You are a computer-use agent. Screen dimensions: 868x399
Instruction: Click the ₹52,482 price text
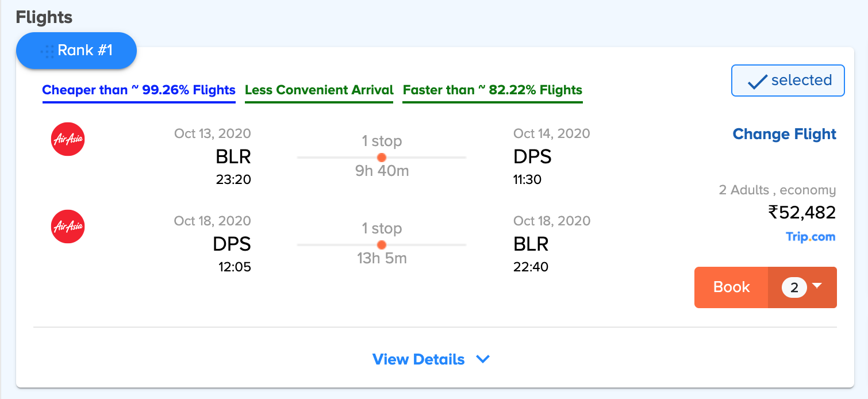click(x=802, y=213)
